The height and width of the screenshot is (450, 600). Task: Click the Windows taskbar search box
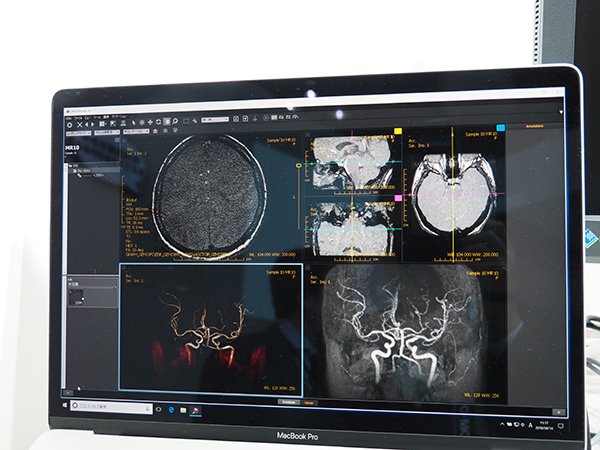pos(105,408)
